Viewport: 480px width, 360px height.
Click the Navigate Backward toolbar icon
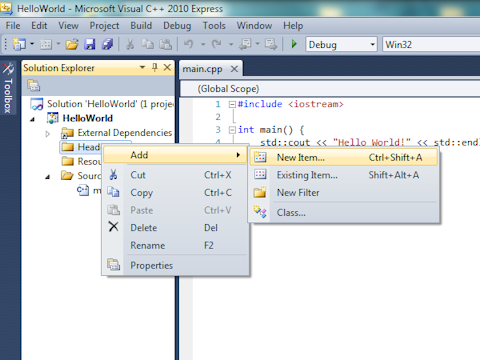click(x=246, y=44)
